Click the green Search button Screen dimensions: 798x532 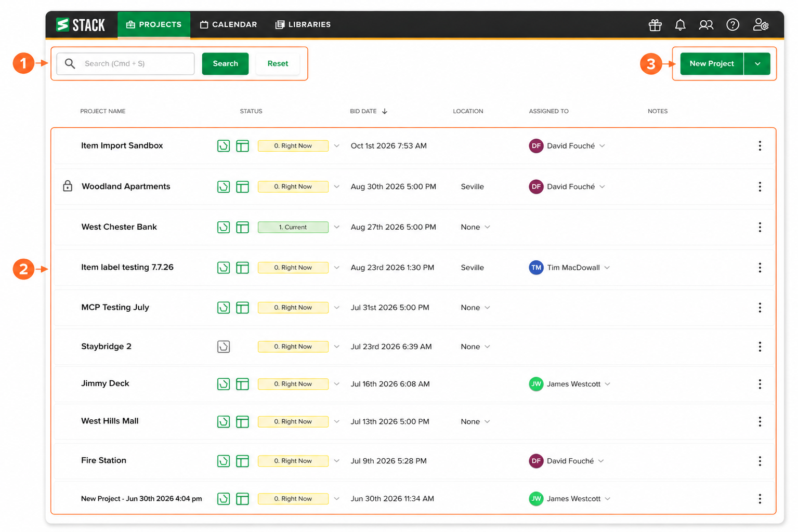click(225, 63)
